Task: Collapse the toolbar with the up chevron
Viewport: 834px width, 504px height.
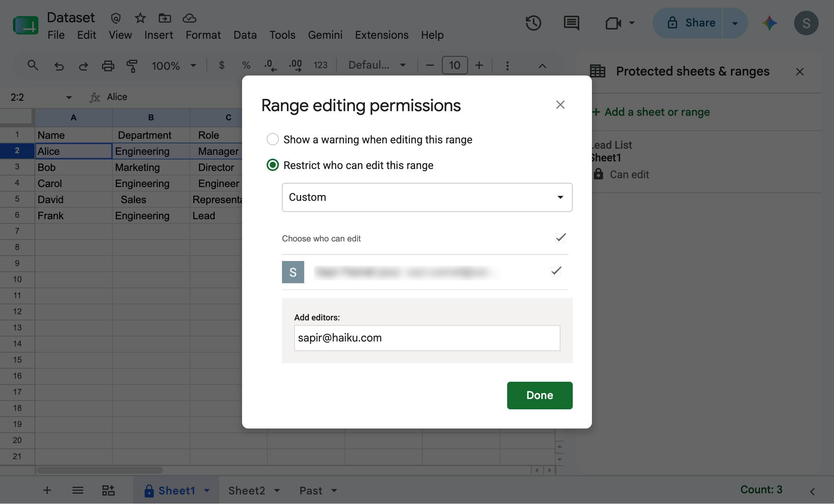Action: click(x=542, y=66)
